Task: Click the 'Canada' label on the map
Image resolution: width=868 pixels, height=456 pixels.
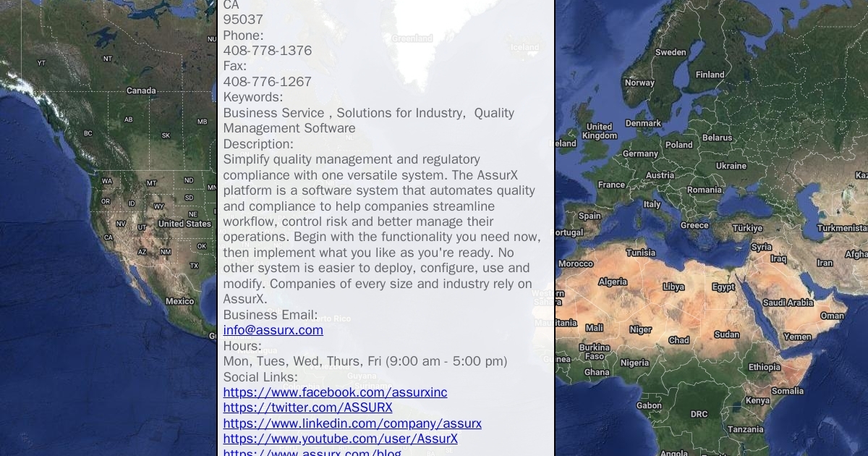Action: pos(141,90)
